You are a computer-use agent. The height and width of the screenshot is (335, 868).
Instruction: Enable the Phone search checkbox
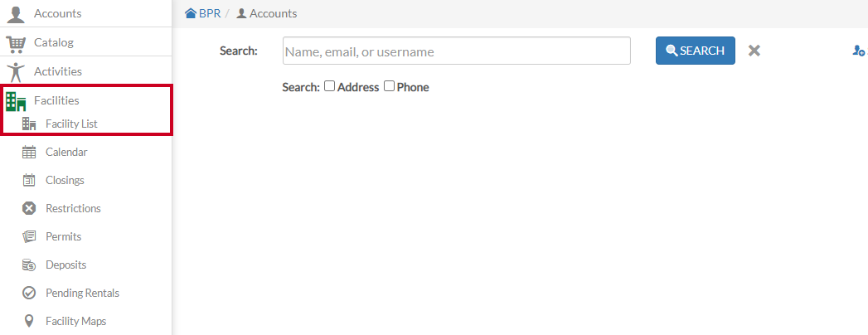(x=389, y=86)
